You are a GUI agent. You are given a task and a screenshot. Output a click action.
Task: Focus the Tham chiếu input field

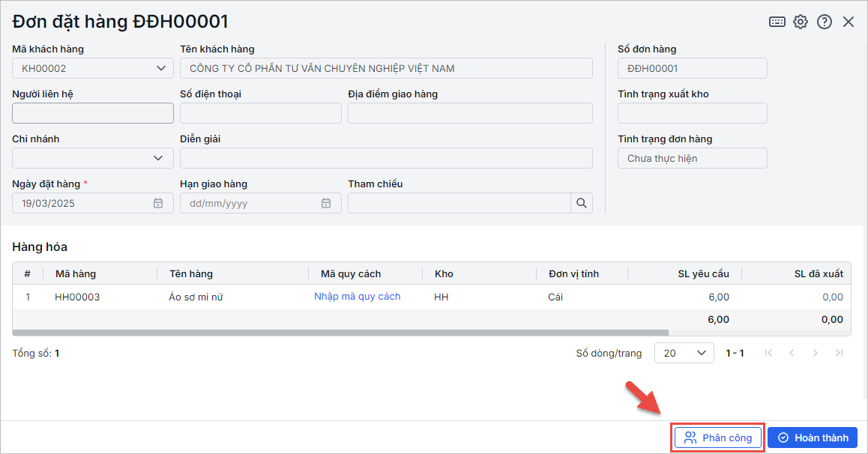pos(459,203)
